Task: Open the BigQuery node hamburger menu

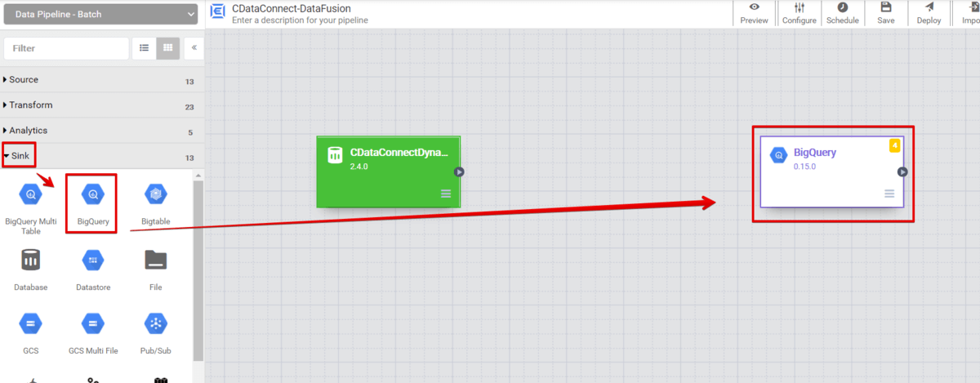Action: click(889, 194)
